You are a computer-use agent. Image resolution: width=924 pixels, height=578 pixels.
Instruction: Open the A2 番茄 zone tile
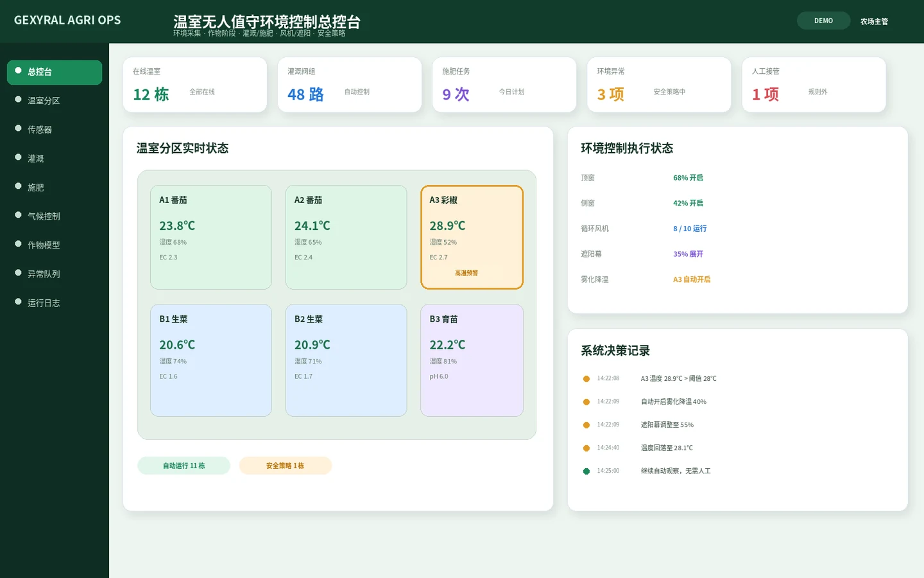coord(346,238)
